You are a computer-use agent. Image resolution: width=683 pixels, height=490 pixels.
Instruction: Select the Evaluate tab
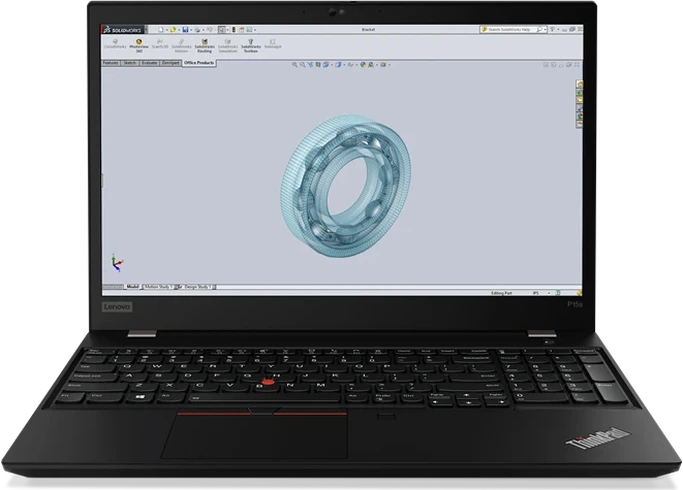149,62
